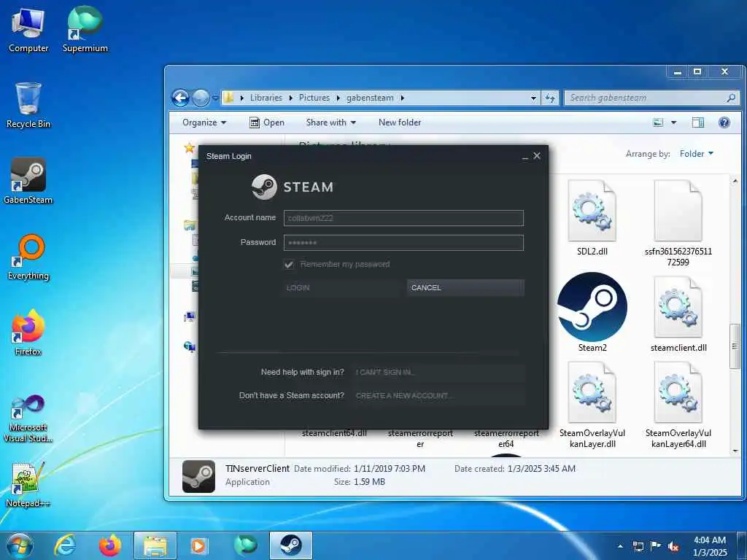This screenshot has width=747, height=560.
Task: Close the Steam Login dialog
Action: click(x=537, y=156)
